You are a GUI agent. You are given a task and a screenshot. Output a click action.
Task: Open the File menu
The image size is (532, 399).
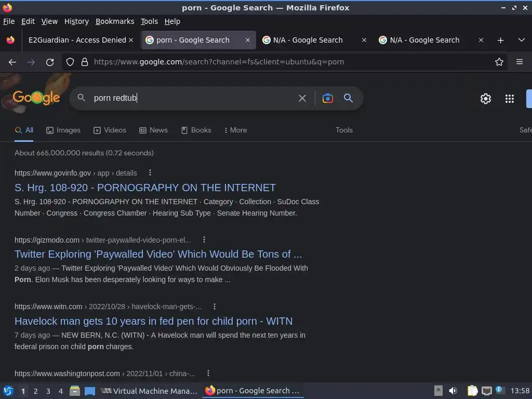9,21
